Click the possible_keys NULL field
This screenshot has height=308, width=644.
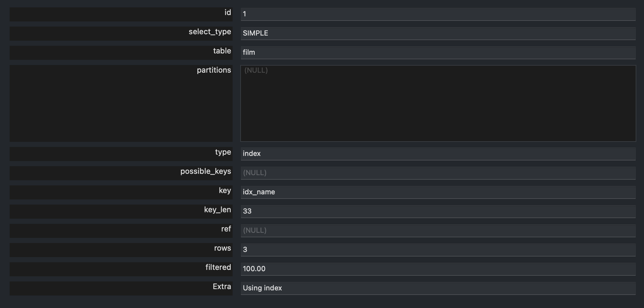coord(438,173)
